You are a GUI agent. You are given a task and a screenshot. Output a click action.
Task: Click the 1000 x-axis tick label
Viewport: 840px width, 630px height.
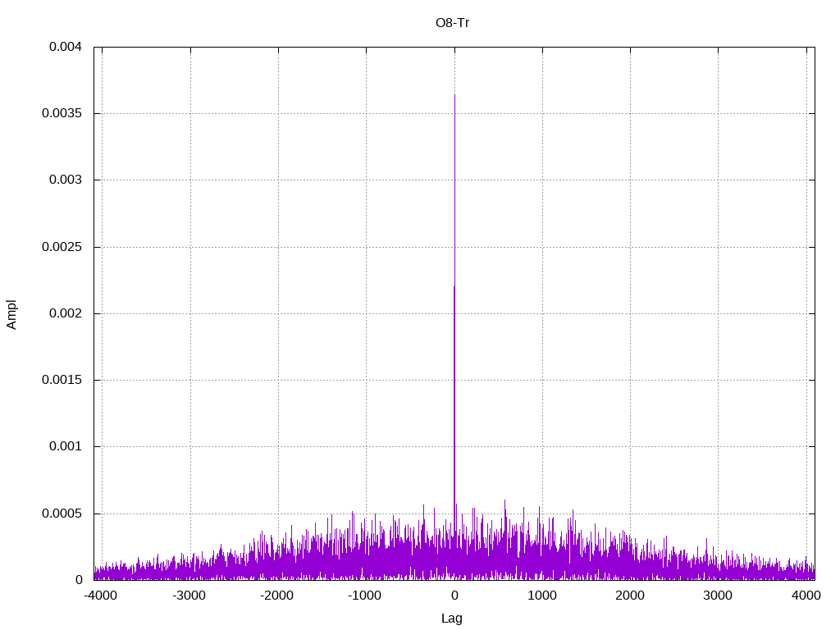[542, 596]
